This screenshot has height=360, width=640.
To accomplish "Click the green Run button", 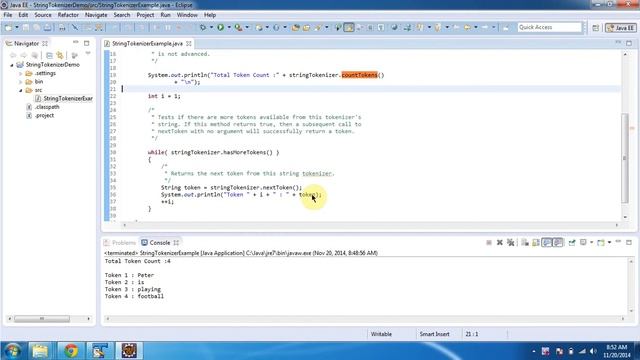I will coord(220,27).
